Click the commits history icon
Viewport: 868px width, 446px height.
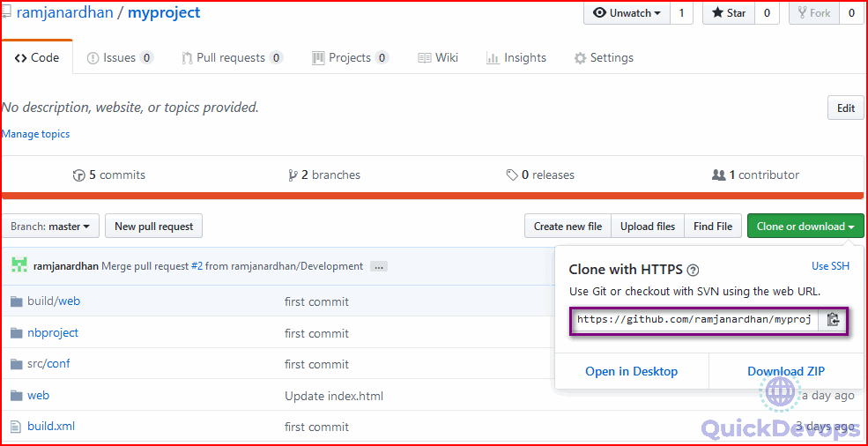point(78,175)
